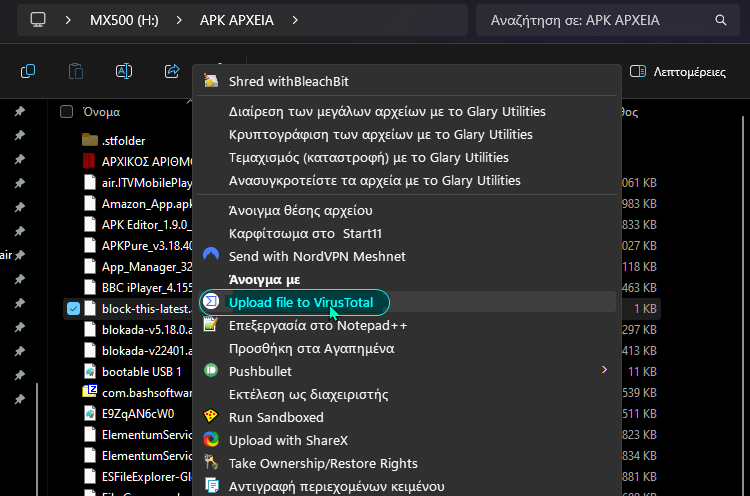Viewport: 750px width, 496px height.
Task: Click the com.bashsoftware archive icon
Action: point(90,392)
